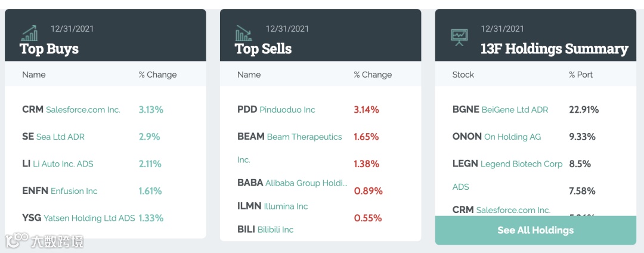Viewport: 644px width, 253px height.
Task: Select the LI Li Auto Inc. ADS stock
Action: tap(57, 163)
